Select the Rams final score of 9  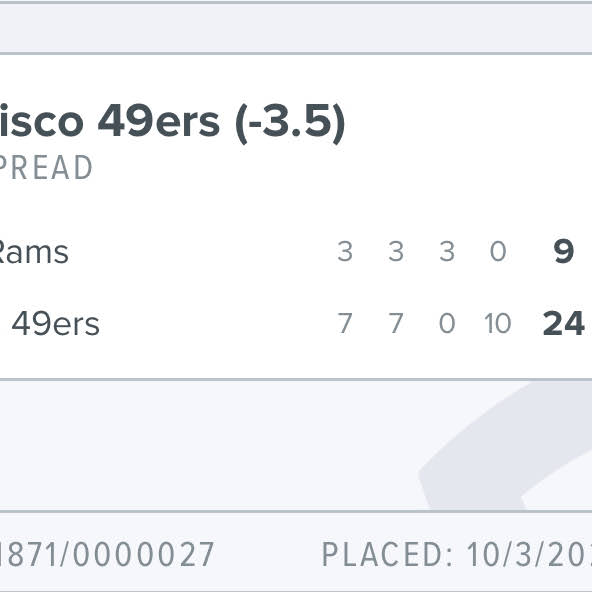(563, 251)
